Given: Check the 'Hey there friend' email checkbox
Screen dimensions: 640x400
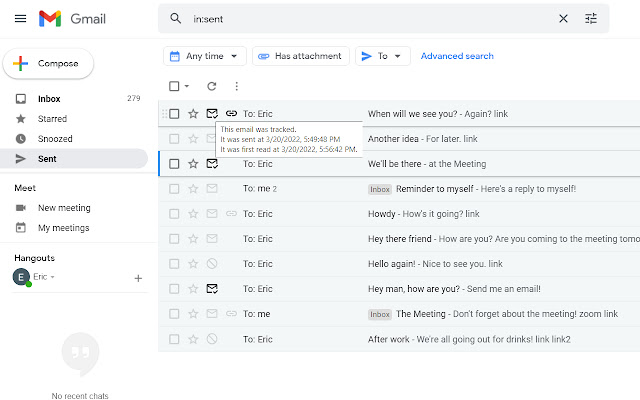Looking at the screenshot, I should (x=174, y=238).
